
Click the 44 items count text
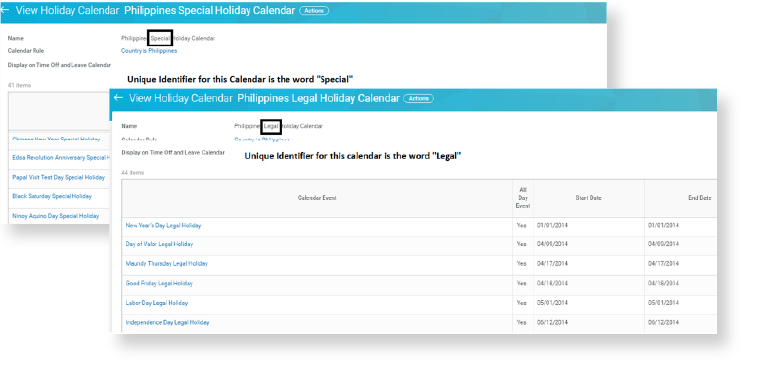point(133,173)
